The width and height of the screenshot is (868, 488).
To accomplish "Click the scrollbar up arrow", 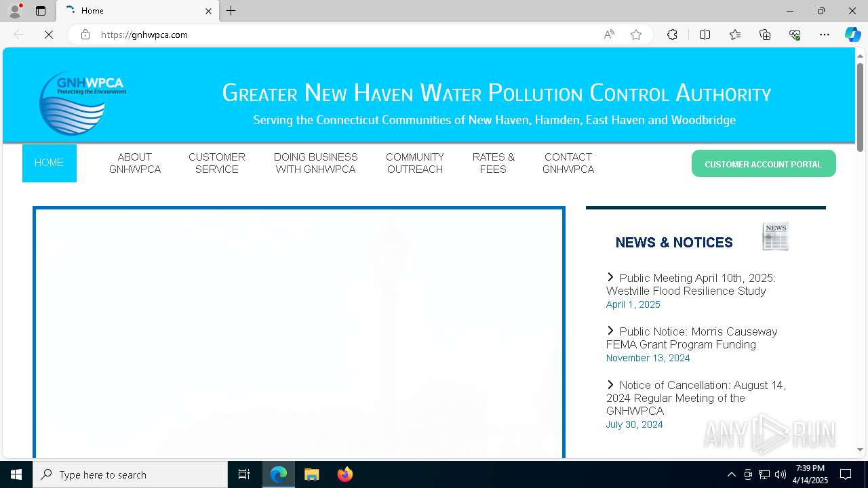I will pyautogui.click(x=860, y=55).
